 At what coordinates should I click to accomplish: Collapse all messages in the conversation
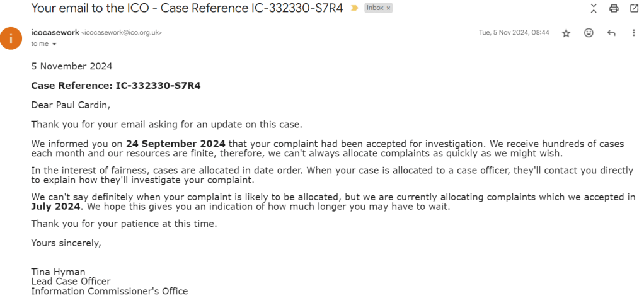[x=593, y=8]
